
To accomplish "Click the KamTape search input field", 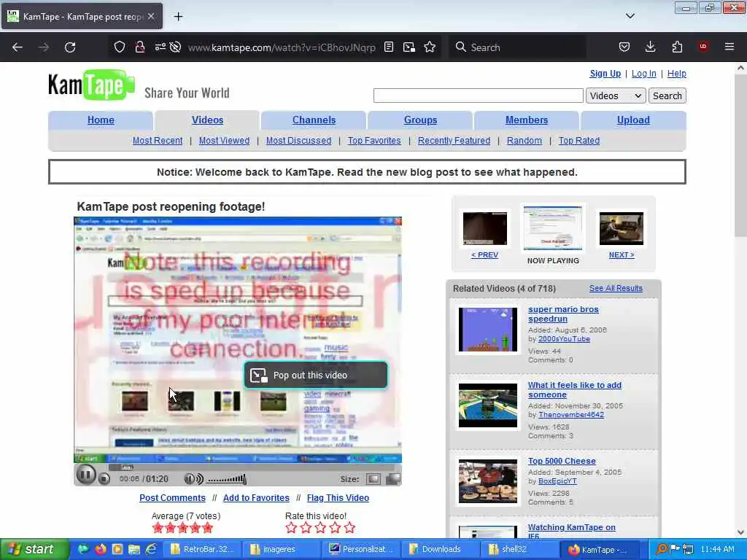I will pos(479,96).
